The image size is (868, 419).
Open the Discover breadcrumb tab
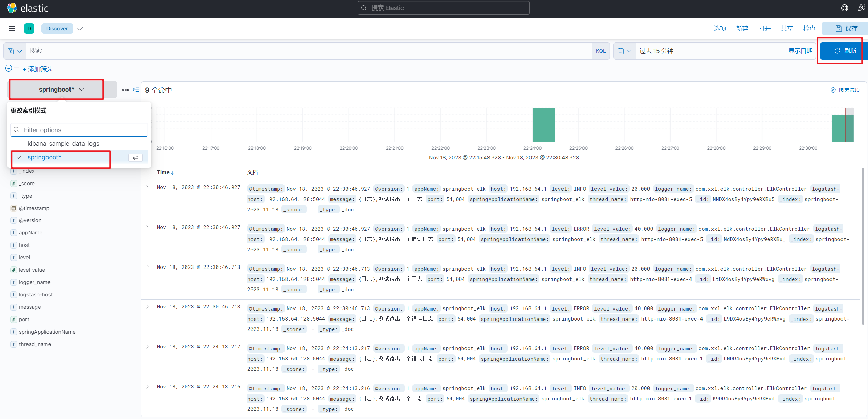(x=57, y=29)
